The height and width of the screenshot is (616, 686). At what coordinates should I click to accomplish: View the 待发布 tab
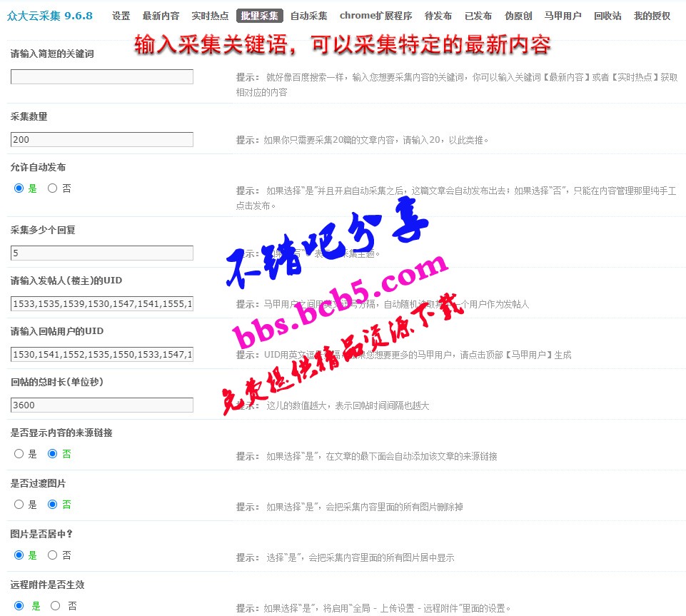[x=438, y=16]
